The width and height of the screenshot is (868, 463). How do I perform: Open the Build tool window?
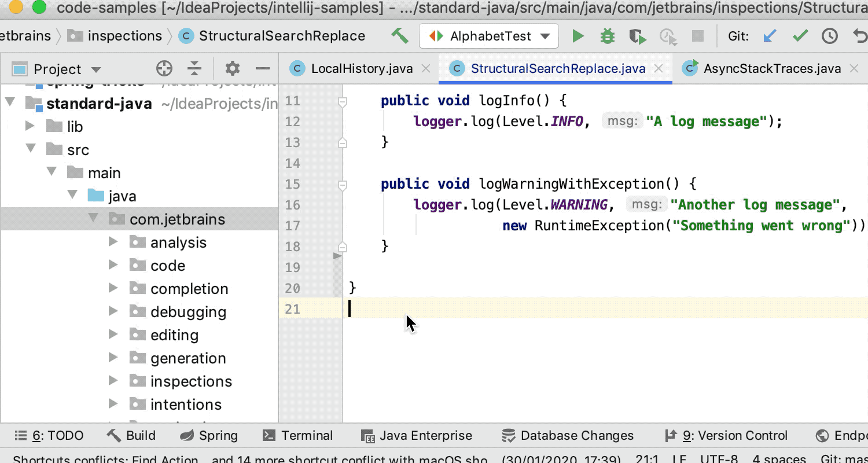click(131, 436)
